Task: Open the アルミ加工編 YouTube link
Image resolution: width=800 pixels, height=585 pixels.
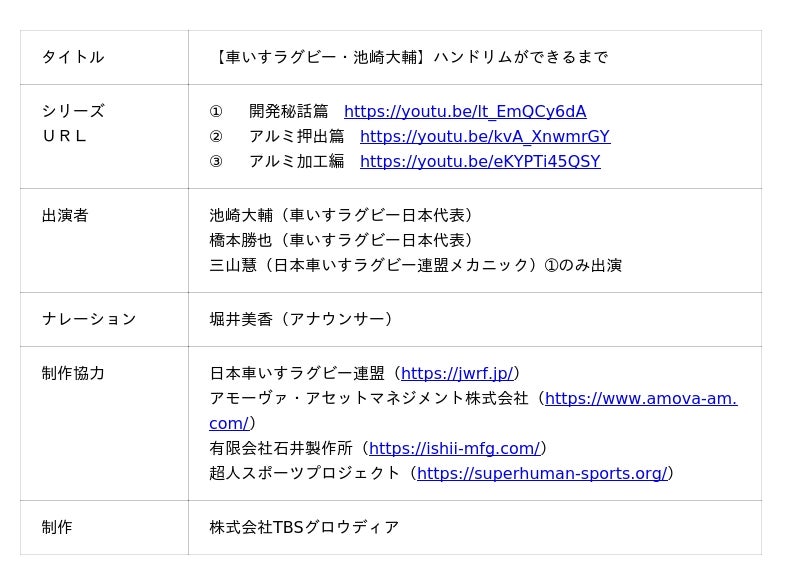Action: 480,162
